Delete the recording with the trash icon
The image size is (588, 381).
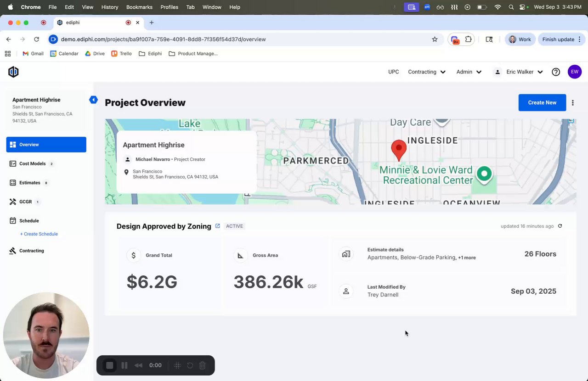203,365
